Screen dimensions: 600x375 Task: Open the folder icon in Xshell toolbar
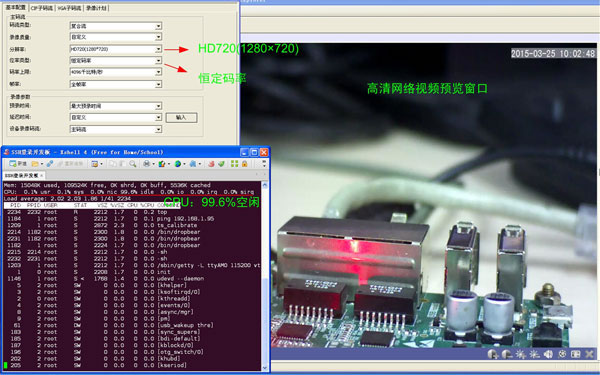[35, 164]
